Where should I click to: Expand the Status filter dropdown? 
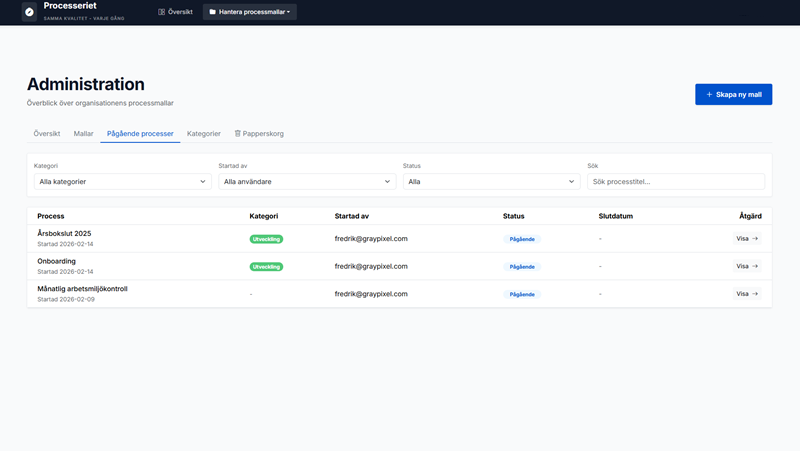[491, 182]
